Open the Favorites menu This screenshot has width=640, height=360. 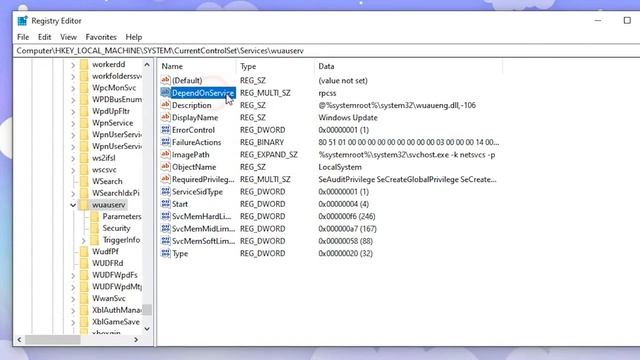click(x=101, y=37)
